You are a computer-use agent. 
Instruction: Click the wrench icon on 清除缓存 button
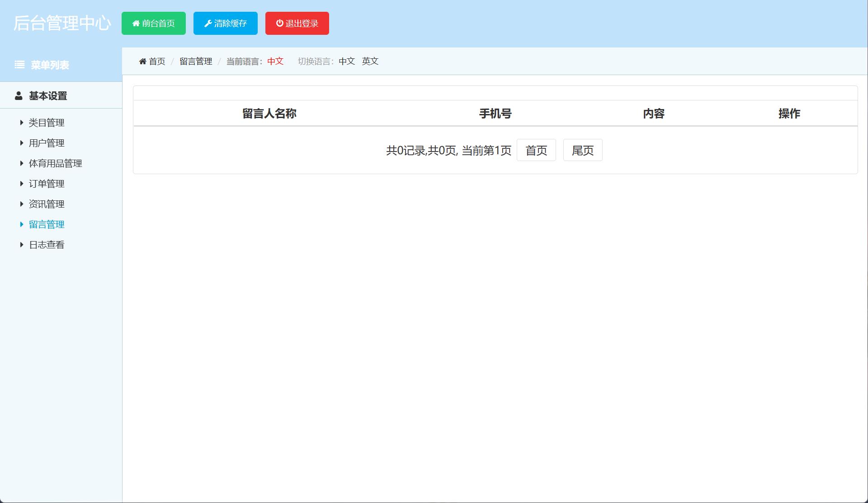208,23
